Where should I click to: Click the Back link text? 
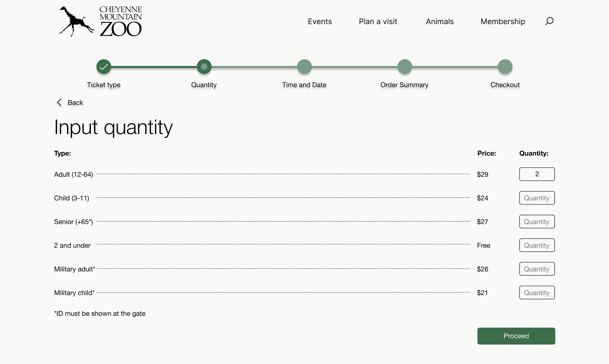tap(75, 103)
